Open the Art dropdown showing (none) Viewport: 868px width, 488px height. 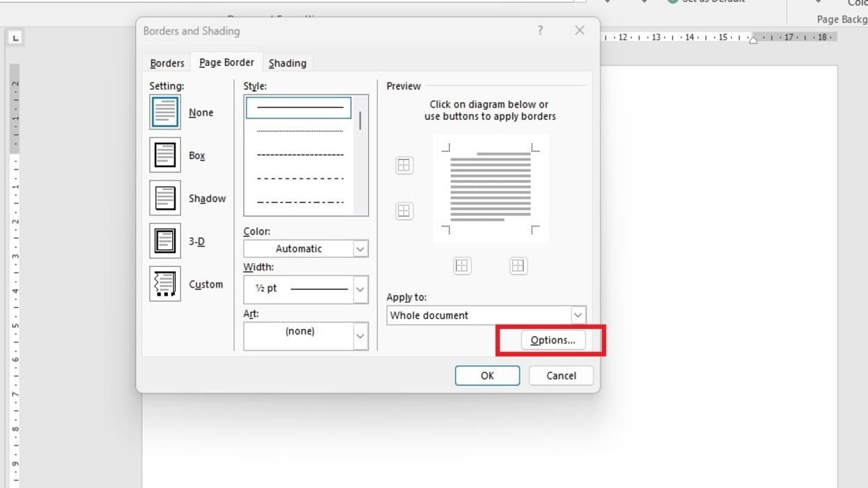tap(305, 335)
